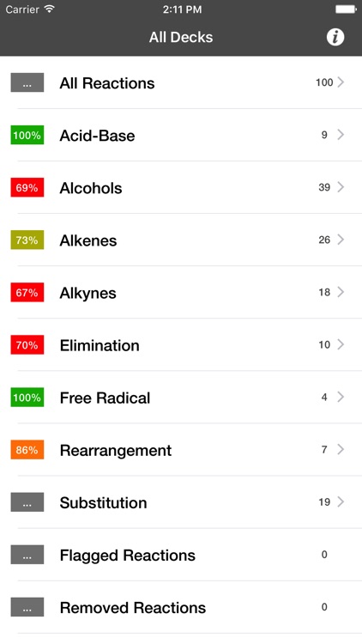
Task: Expand All Reactions with its chevron arrow
Action: click(341, 82)
